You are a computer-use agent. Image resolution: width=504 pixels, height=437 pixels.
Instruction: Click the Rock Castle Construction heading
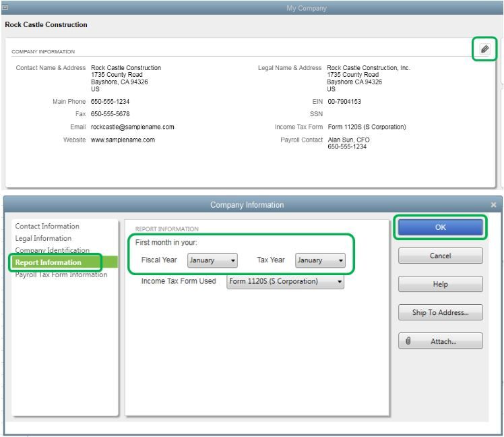tap(46, 24)
